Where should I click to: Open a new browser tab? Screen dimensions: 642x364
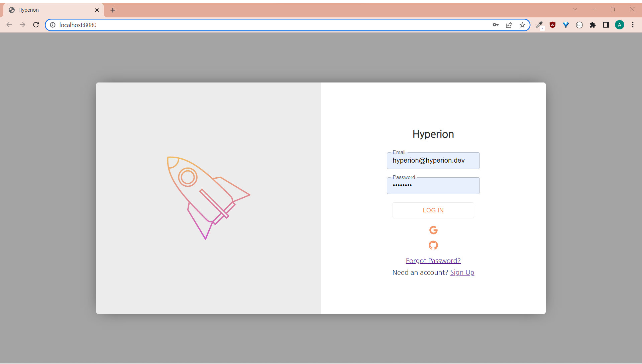[x=113, y=10]
